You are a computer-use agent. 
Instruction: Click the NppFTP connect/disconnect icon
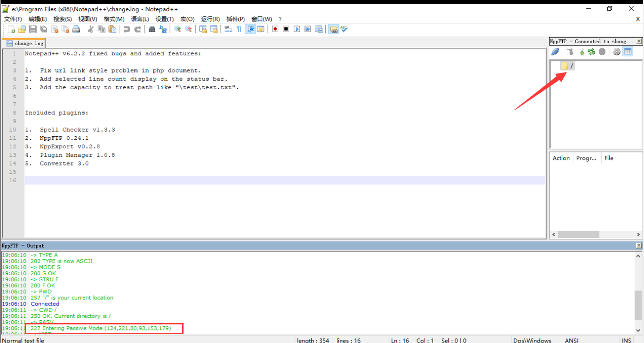(555, 52)
